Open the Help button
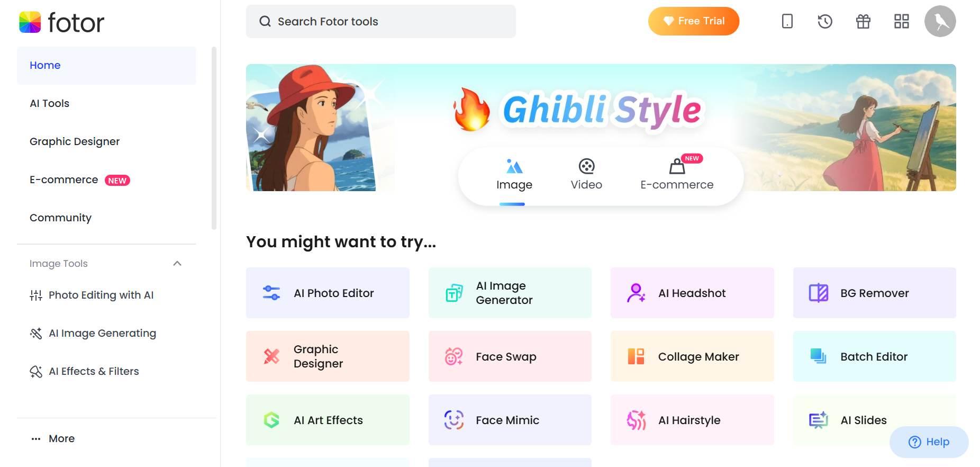The width and height of the screenshot is (980, 467). 929,442
